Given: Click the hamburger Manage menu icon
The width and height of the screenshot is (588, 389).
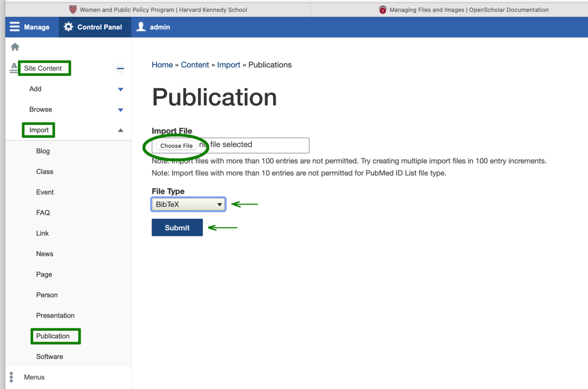Looking at the screenshot, I should [x=15, y=27].
